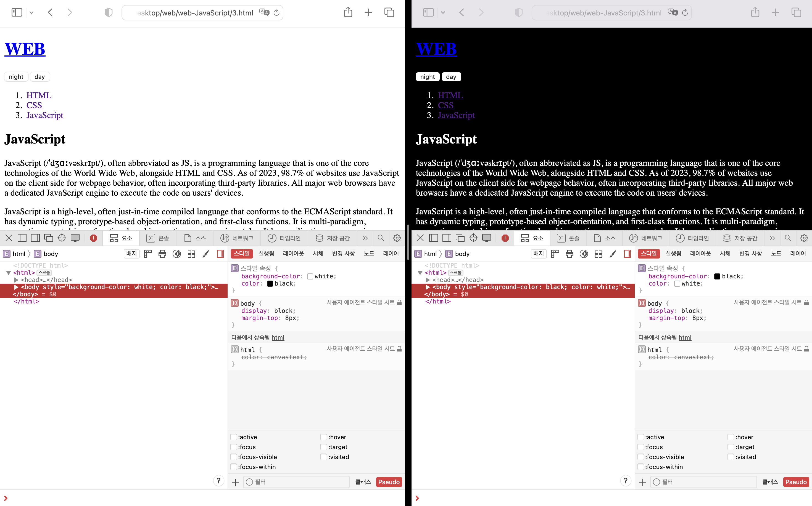The height and width of the screenshot is (506, 812).
Task: Click the night mode button on the webpage
Action: [16, 77]
